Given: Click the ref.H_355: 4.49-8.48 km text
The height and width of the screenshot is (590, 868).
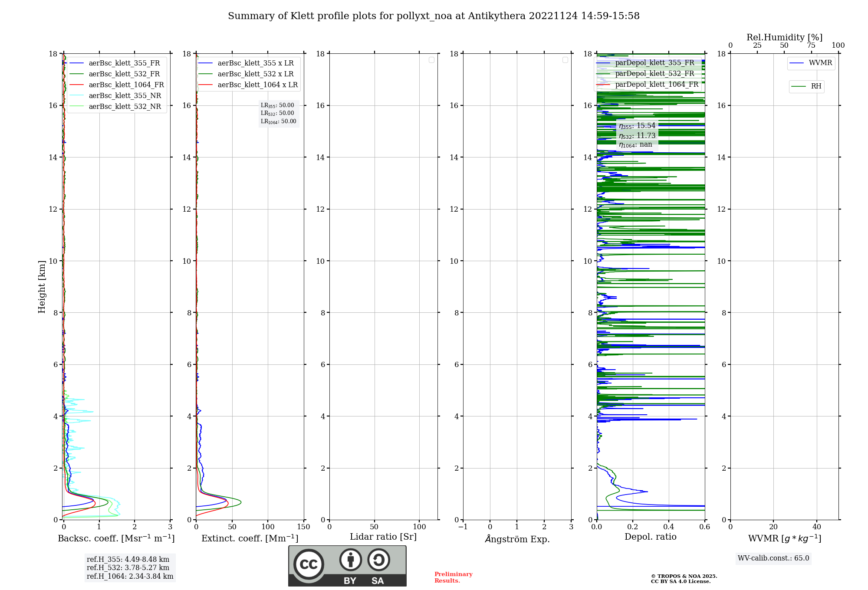Looking at the screenshot, I should click(128, 560).
